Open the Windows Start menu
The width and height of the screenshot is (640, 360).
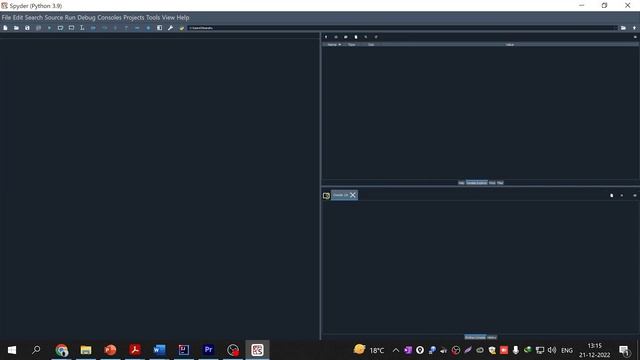(x=12, y=350)
